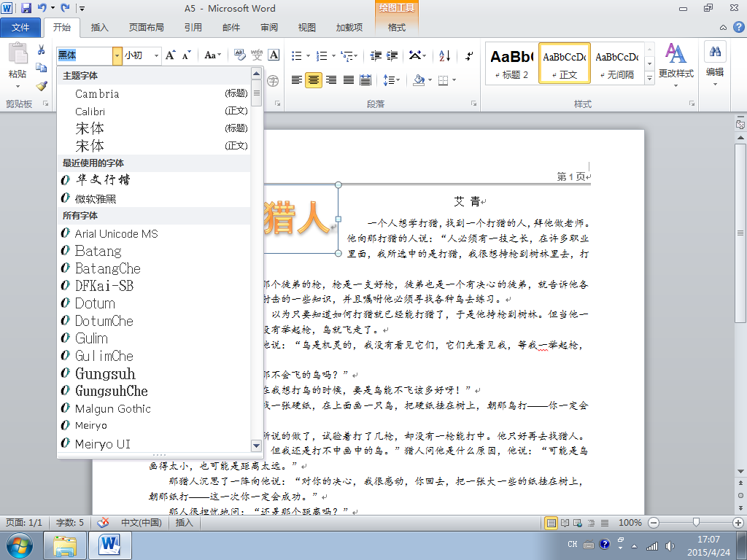Switch to Print Layout view icon
Viewport: 747px width, 560px height.
click(x=551, y=523)
